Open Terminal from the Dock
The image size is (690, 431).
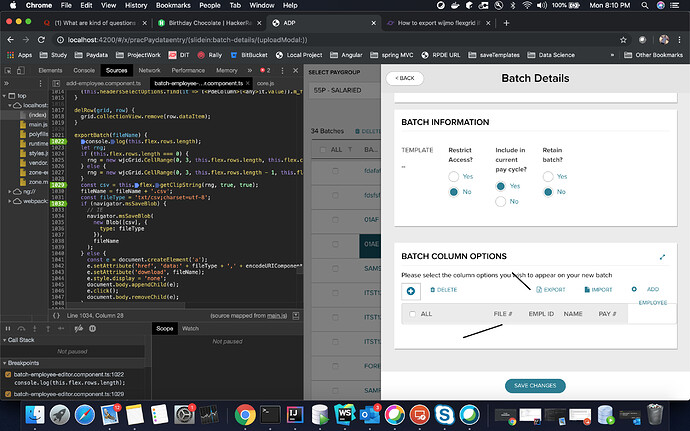pyautogui.click(x=269, y=415)
